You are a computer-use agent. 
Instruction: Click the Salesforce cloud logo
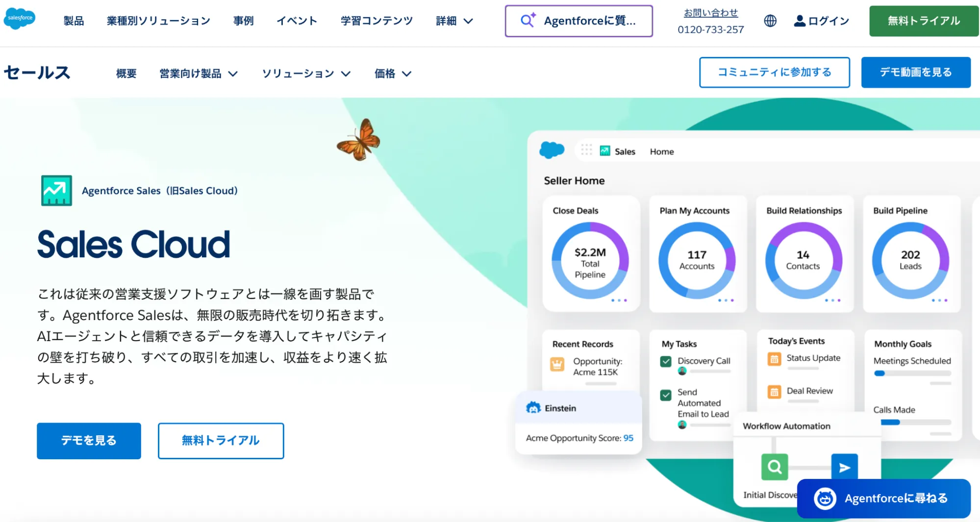point(19,20)
